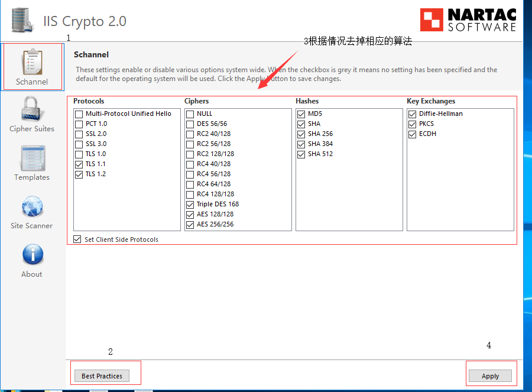
Task: Click the Key Exchanges column heading
Action: pyautogui.click(x=431, y=101)
